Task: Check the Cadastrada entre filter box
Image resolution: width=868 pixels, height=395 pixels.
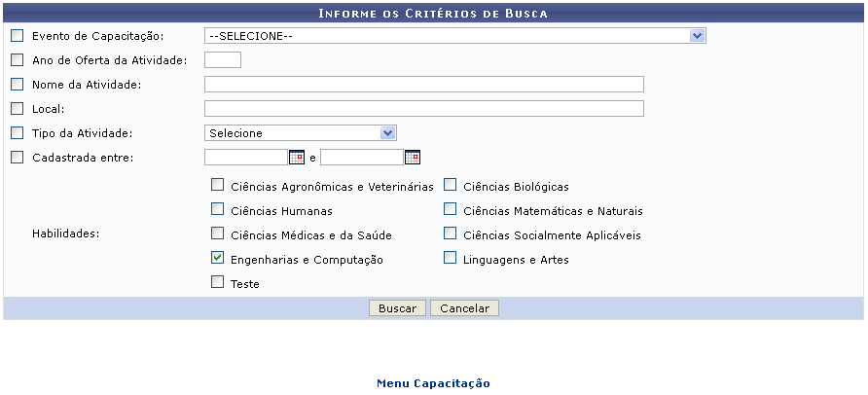Action: (17, 158)
